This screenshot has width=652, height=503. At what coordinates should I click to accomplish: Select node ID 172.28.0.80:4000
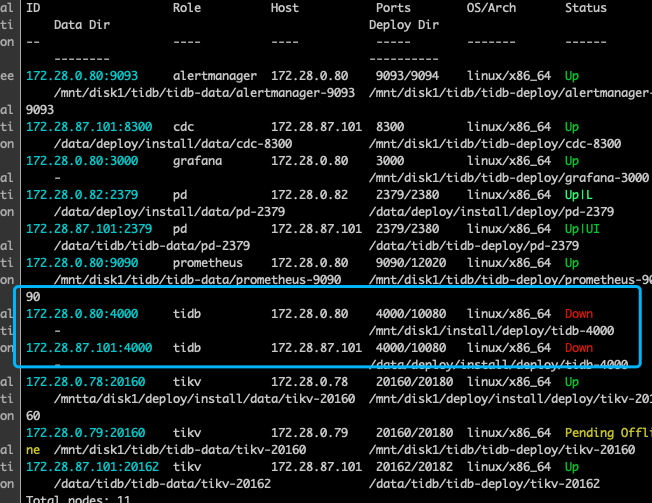[x=82, y=314]
